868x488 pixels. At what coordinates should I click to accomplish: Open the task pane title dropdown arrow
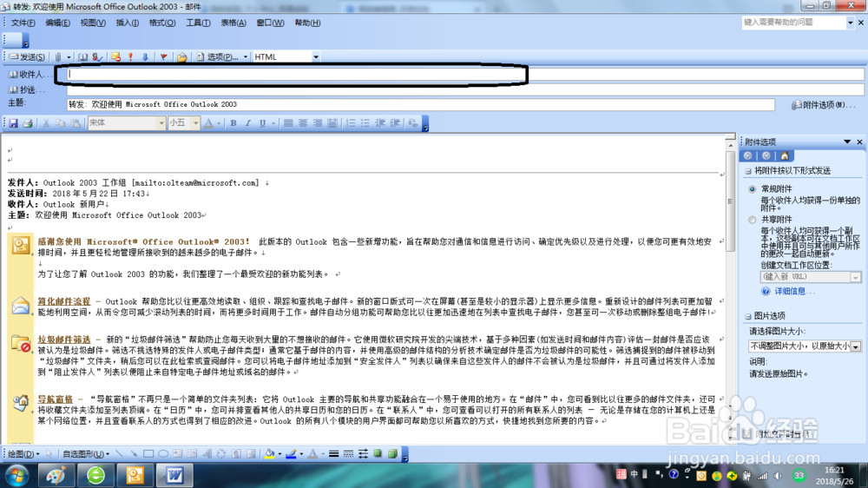click(847, 142)
